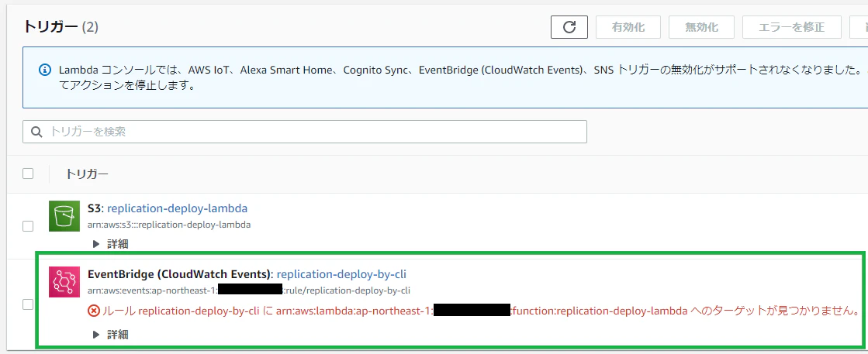Click the arn:aws:s3:::replication-deploy-lambda text

[169, 225]
